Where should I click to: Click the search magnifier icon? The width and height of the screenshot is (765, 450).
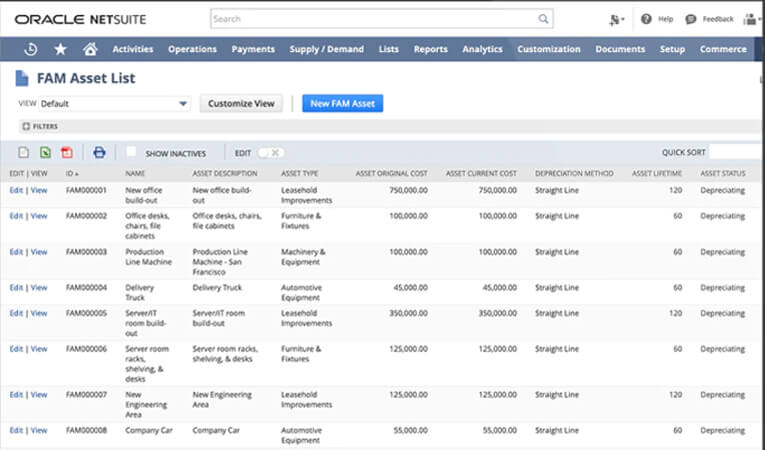coord(544,18)
